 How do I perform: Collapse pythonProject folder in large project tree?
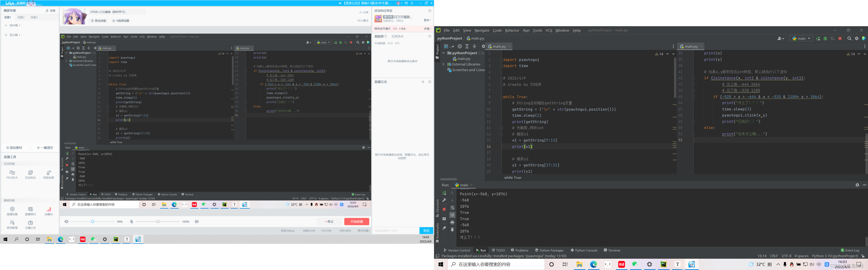coord(443,53)
